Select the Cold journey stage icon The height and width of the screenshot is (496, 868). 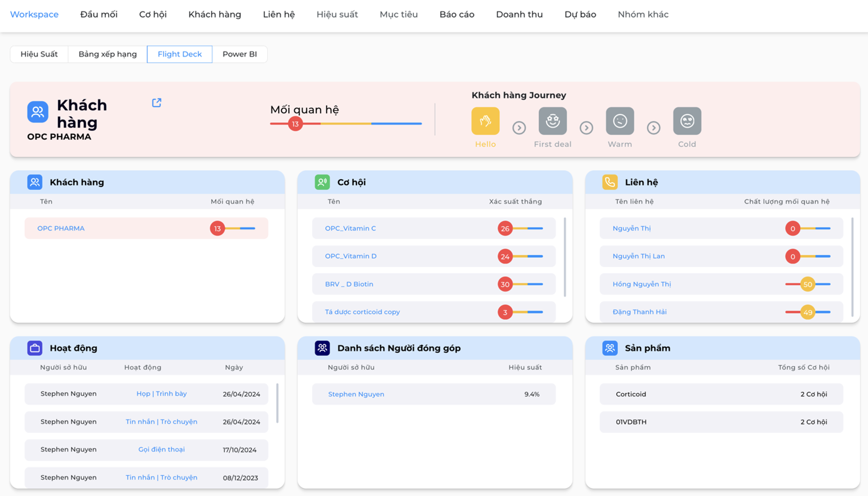(x=687, y=121)
